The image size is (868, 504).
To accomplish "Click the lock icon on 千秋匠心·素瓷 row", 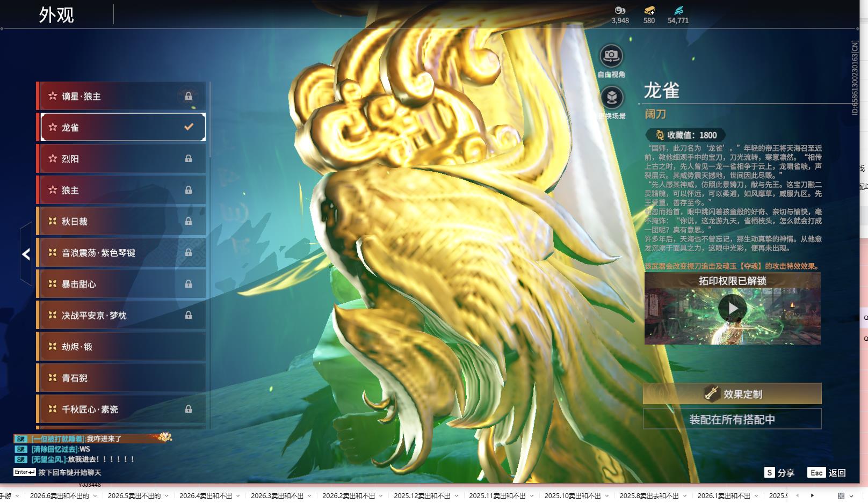I will click(189, 409).
